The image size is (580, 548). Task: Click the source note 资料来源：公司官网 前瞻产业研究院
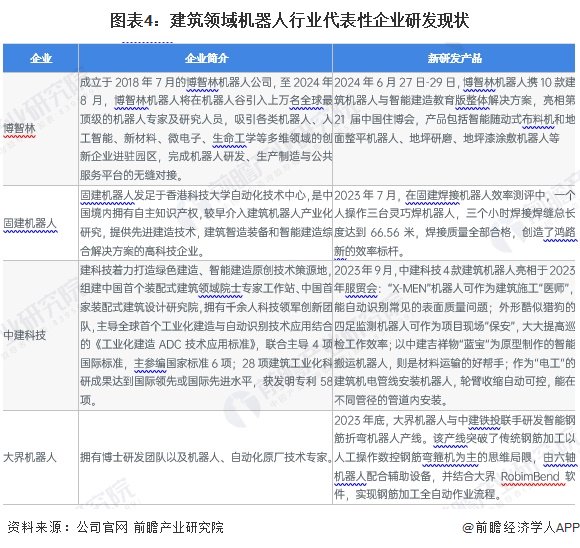click(x=115, y=527)
